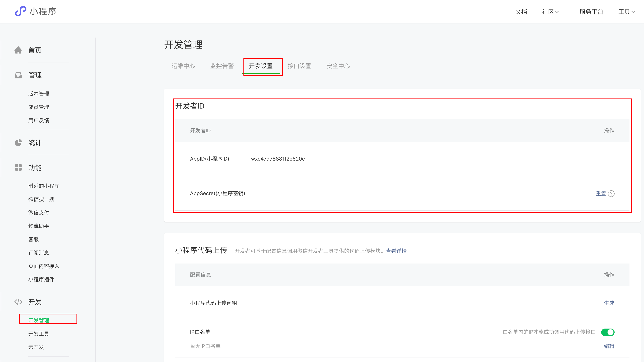The width and height of the screenshot is (644, 362).
Task: Open the 查看详情 link
Action: [x=396, y=251]
